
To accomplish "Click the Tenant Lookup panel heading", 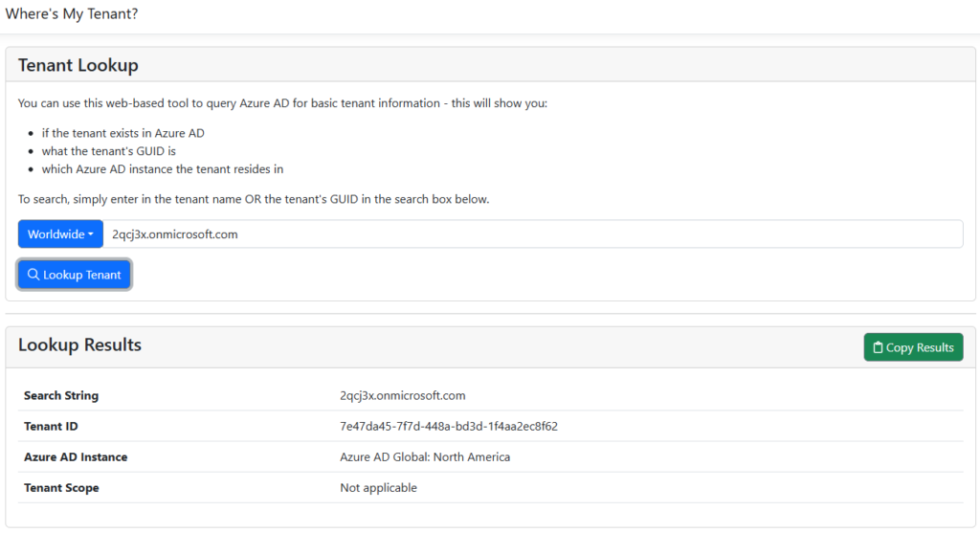I will pos(78,65).
